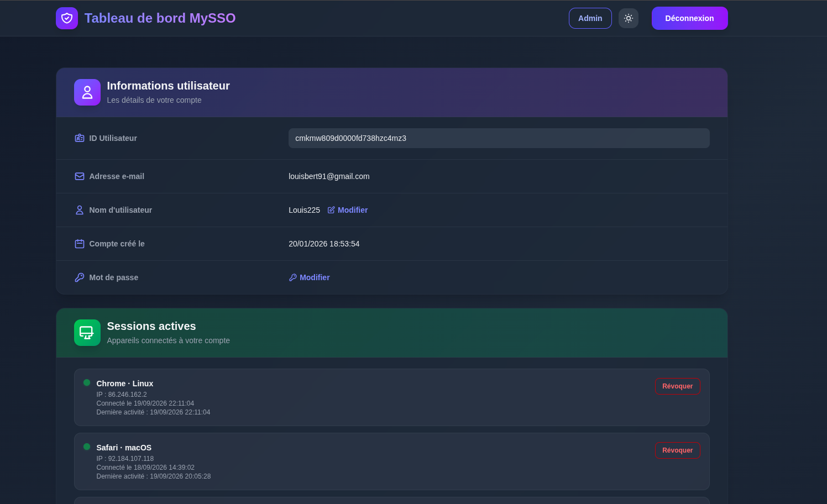Image resolution: width=827 pixels, height=504 pixels.
Task: Click the person icon next to Nom d'utilisateur
Action: pyautogui.click(x=80, y=210)
